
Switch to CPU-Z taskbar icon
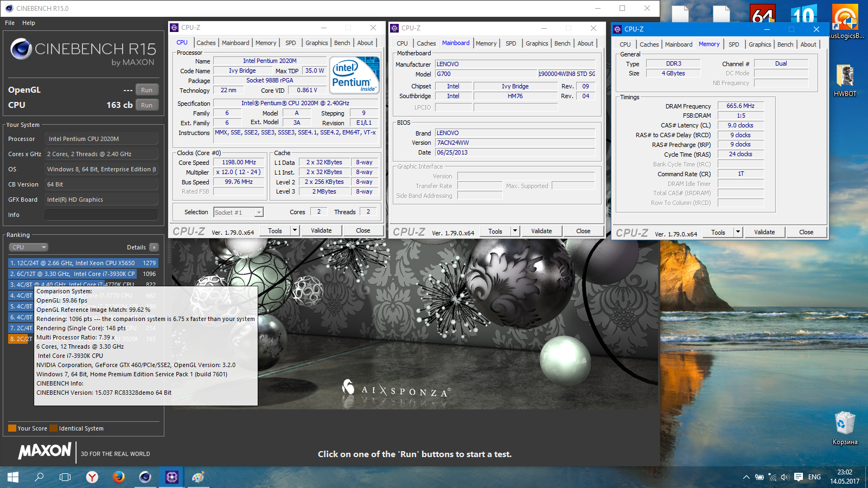coord(172,477)
